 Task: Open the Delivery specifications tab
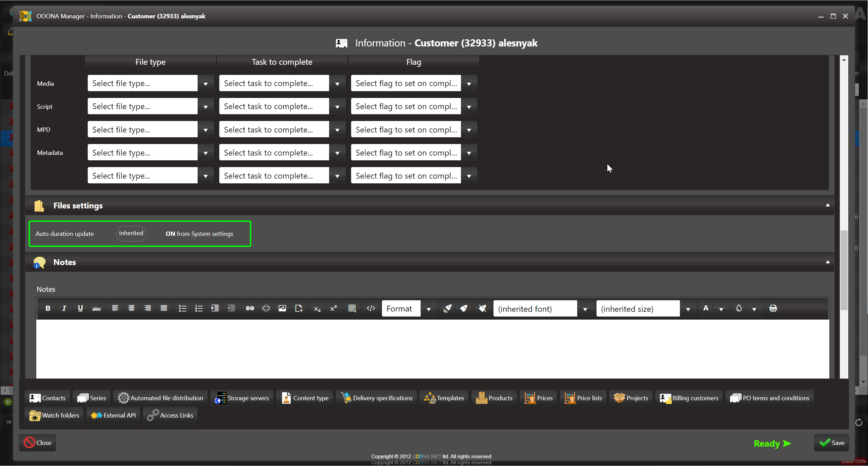377,398
